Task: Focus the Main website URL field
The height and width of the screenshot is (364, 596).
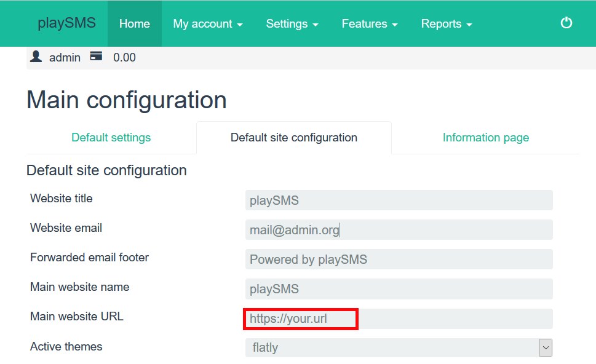Action: [x=399, y=318]
